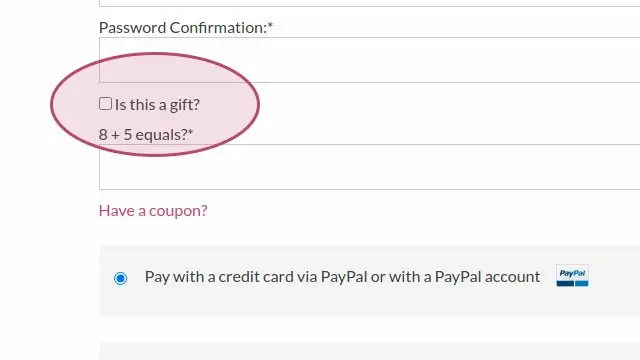Click the word 'coupon?' in the pink link

178,211
